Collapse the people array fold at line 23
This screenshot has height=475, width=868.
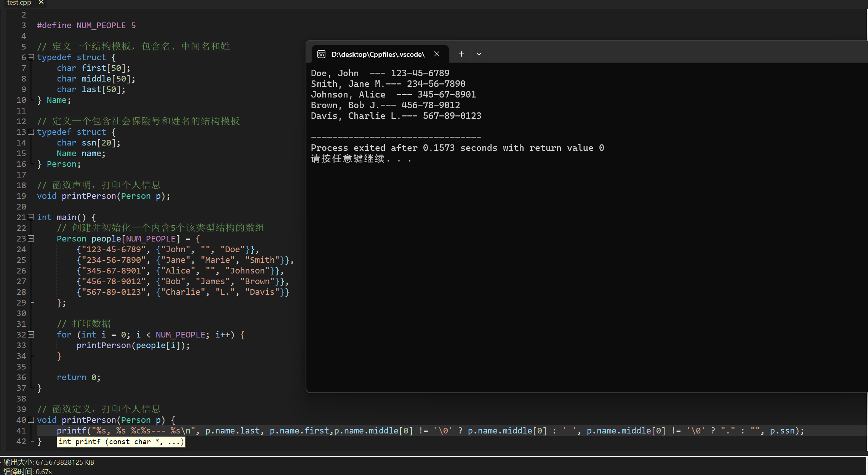click(31, 238)
